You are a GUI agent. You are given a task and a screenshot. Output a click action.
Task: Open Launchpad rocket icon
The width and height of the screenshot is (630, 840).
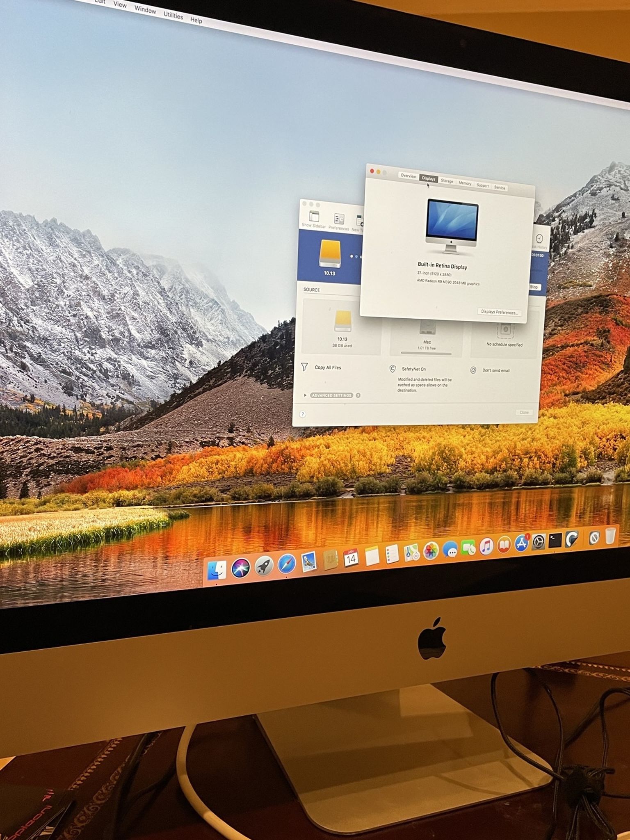tap(264, 566)
